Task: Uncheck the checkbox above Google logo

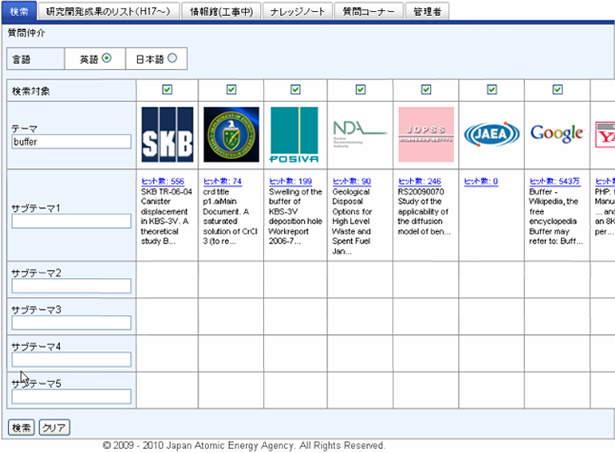Action: tap(557, 90)
